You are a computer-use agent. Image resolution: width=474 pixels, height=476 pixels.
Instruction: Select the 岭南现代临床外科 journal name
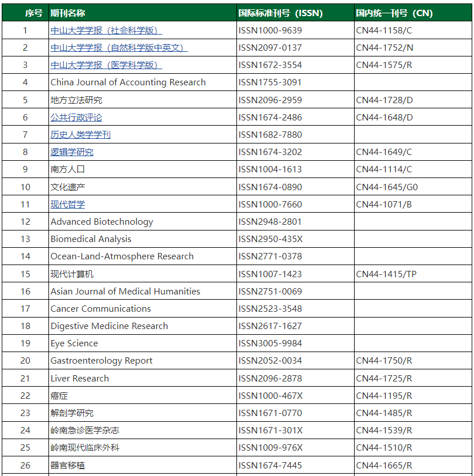(85, 448)
